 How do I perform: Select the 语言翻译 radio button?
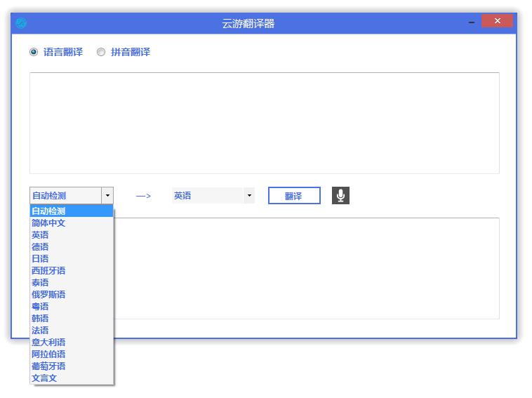[34, 52]
